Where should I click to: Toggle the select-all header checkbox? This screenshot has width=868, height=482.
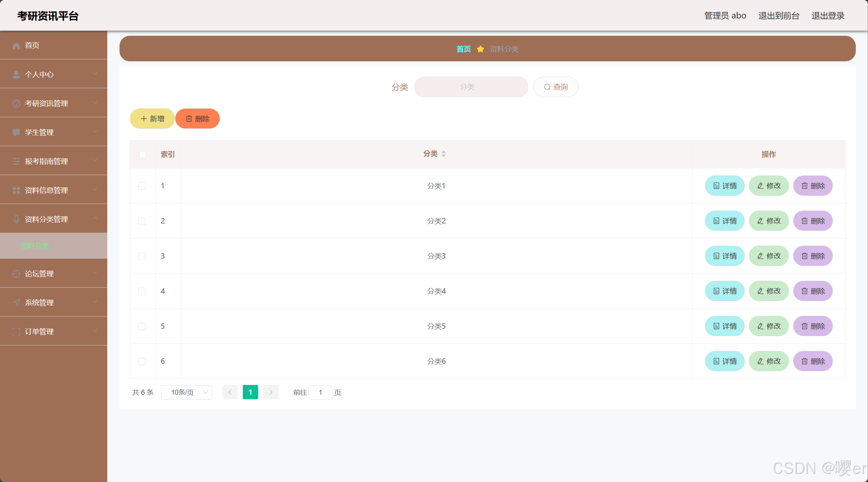[x=143, y=154]
